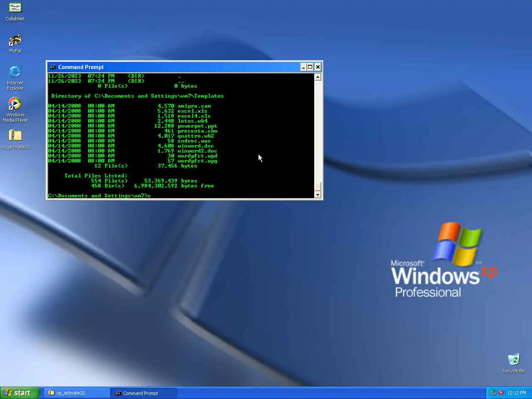Click the lotus.wk4 file name
Screen dimensions: 532x399
tap(192, 121)
